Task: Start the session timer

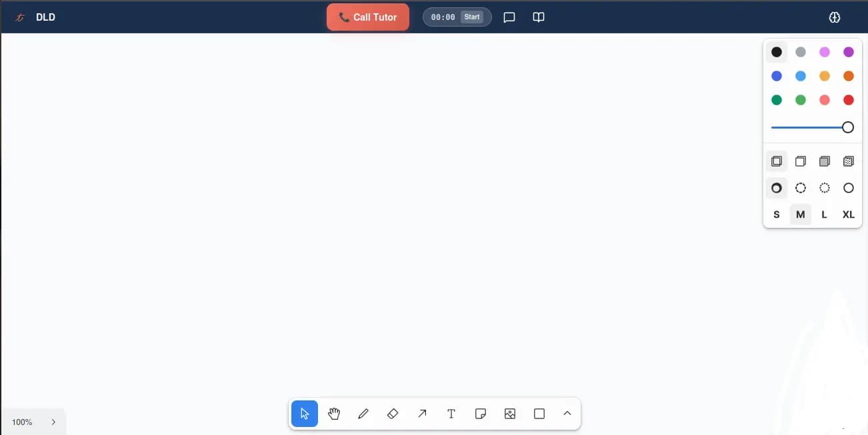Action: 472,17
